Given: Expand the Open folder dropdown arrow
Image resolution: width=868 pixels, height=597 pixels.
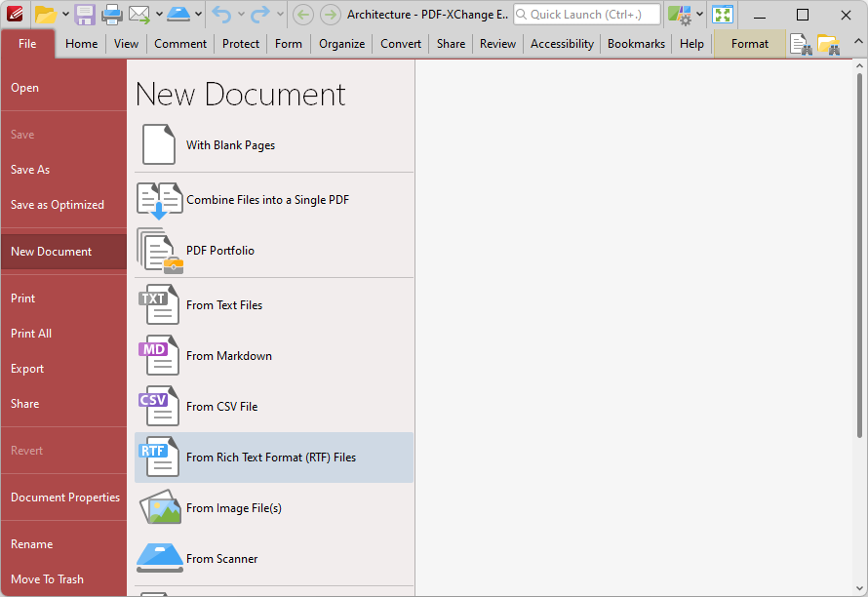Looking at the screenshot, I should pos(65,15).
